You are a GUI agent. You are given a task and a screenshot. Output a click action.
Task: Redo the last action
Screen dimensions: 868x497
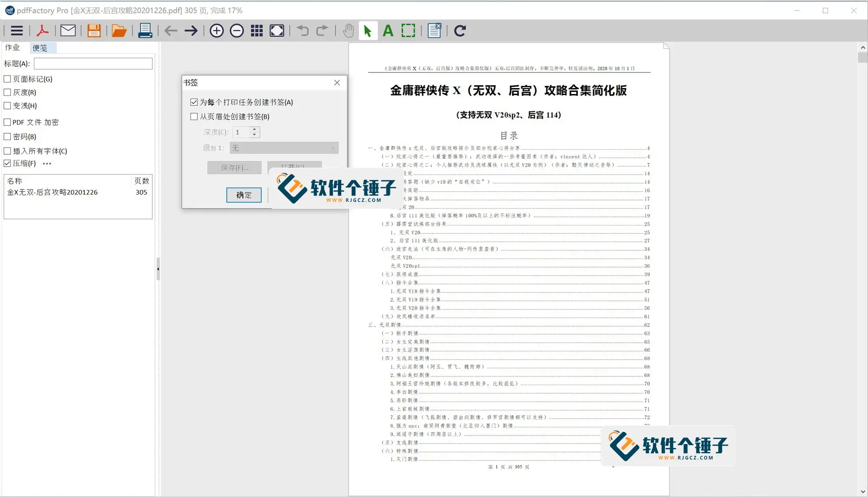pyautogui.click(x=322, y=31)
